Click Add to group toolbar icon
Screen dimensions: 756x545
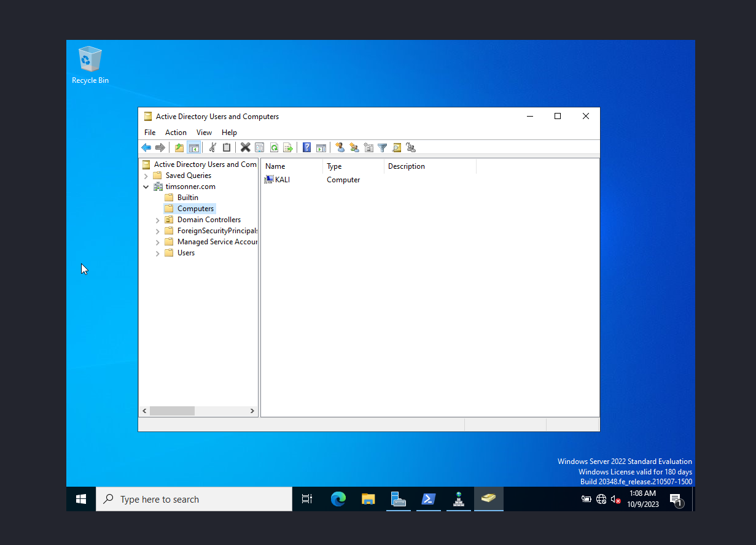pos(410,147)
